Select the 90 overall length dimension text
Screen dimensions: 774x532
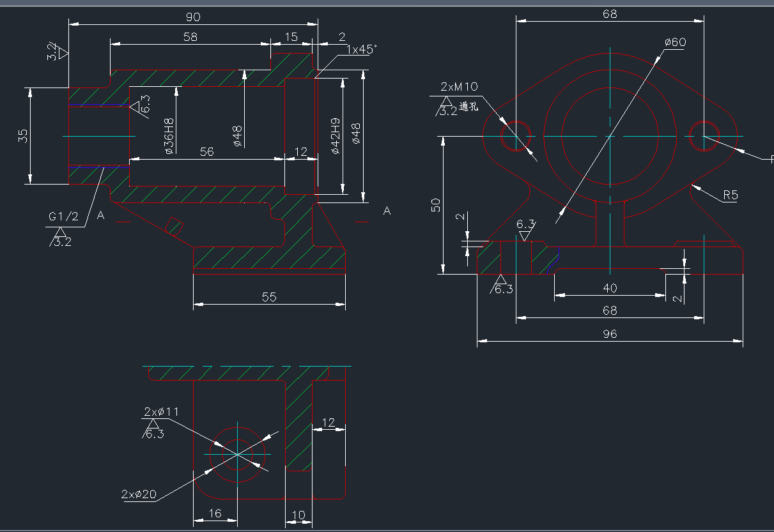(192, 17)
